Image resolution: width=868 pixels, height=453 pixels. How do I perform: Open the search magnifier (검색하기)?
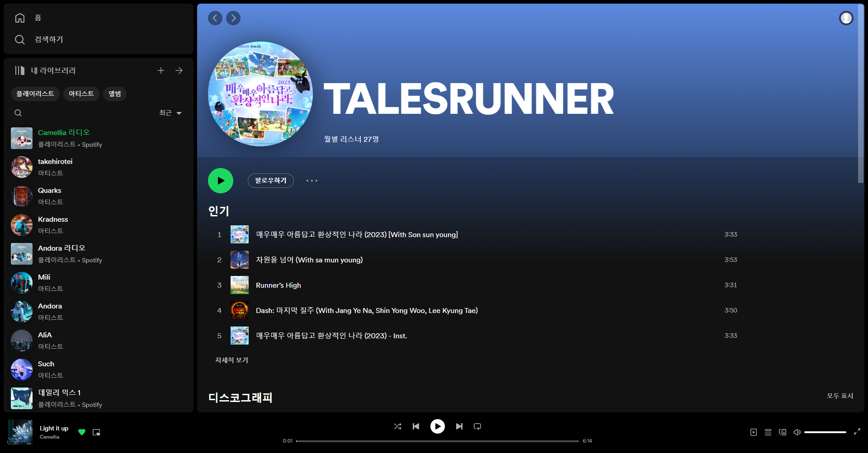pyautogui.click(x=20, y=40)
